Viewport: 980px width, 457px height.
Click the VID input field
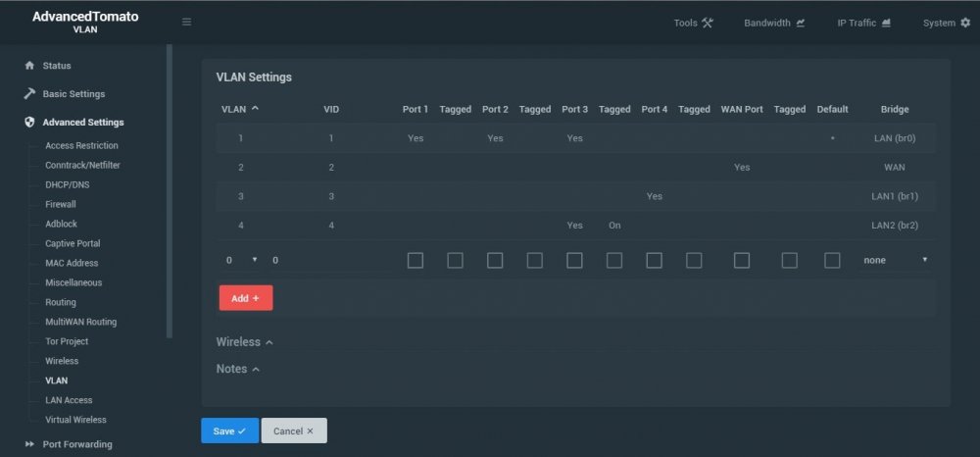pos(331,260)
